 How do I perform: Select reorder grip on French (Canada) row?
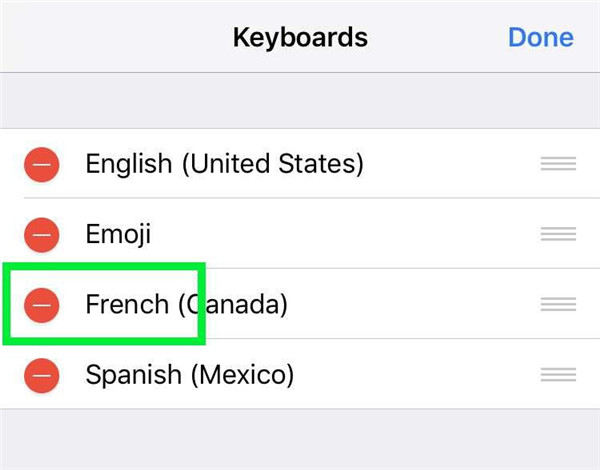point(558,304)
